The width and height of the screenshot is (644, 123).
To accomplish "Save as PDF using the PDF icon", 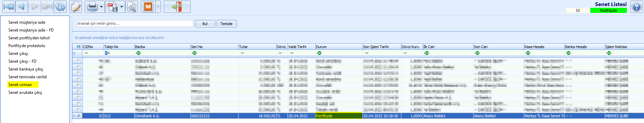I will click(x=112, y=7).
